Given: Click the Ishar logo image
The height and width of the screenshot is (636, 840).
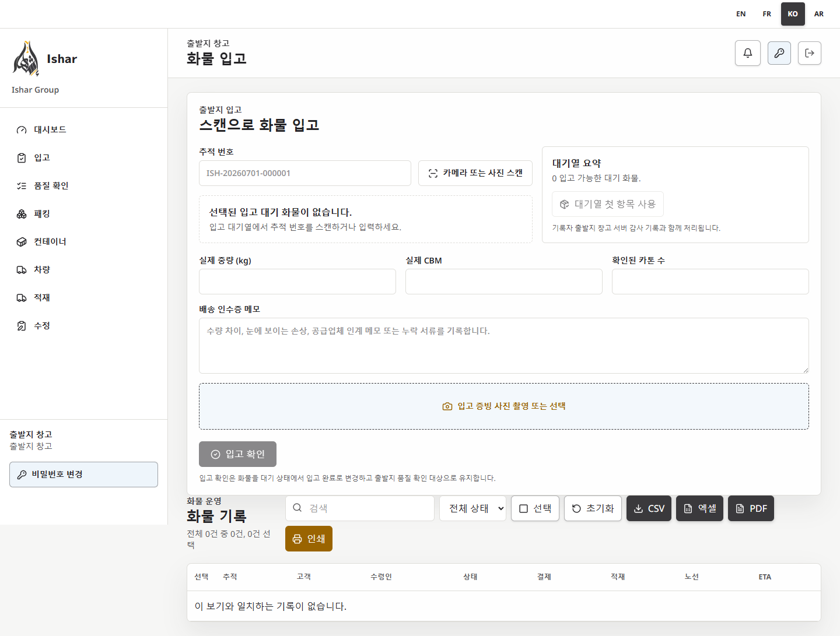Looking at the screenshot, I should 26,58.
